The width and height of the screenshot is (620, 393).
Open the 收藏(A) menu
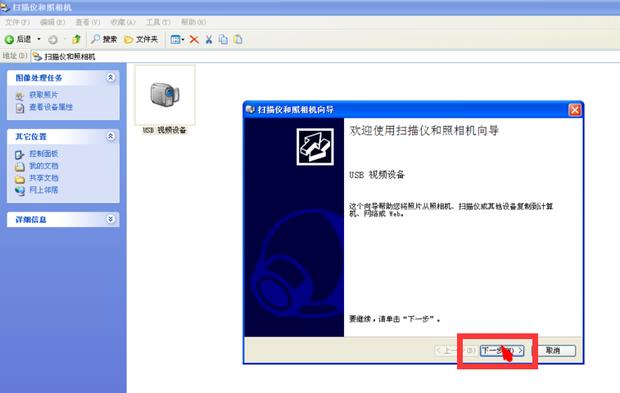coord(123,22)
